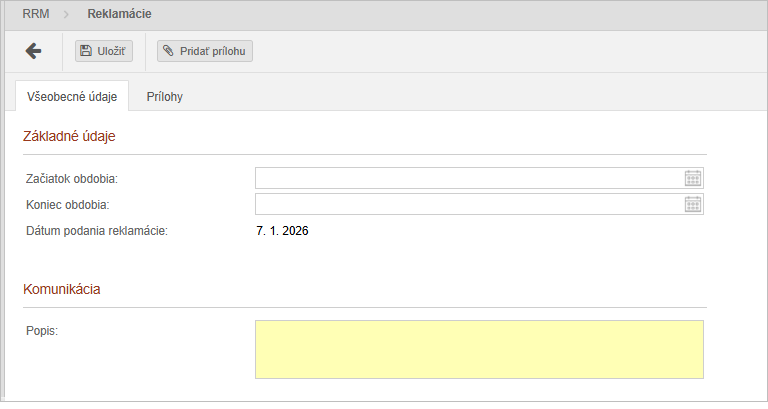Click into the yellow Popis text area
This screenshot has height=409, width=768.
(479, 349)
